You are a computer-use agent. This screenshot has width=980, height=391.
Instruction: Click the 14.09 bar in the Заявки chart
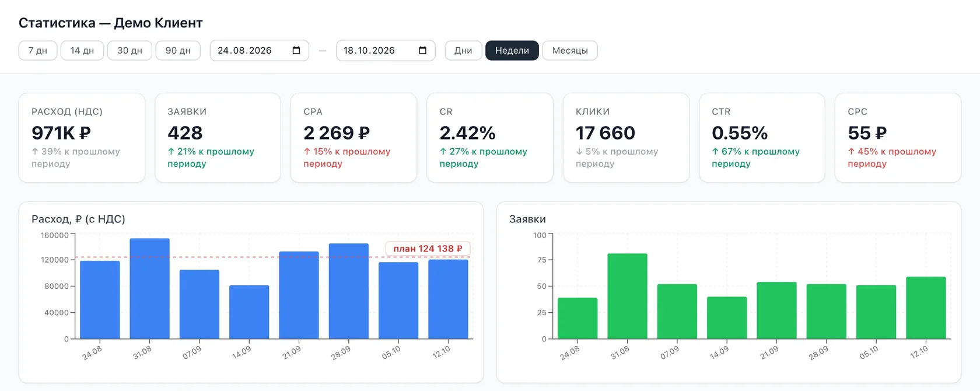pyautogui.click(x=727, y=317)
